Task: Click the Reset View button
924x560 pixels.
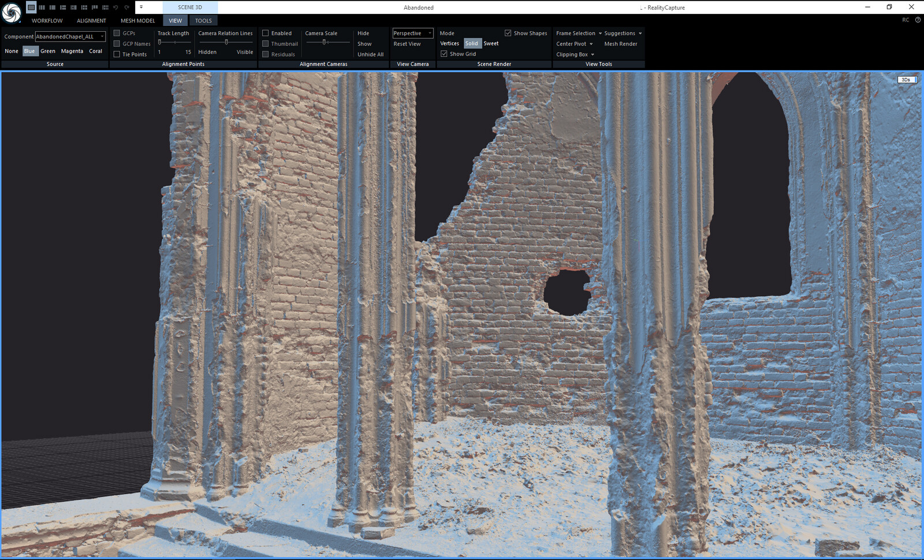Action: pyautogui.click(x=407, y=44)
